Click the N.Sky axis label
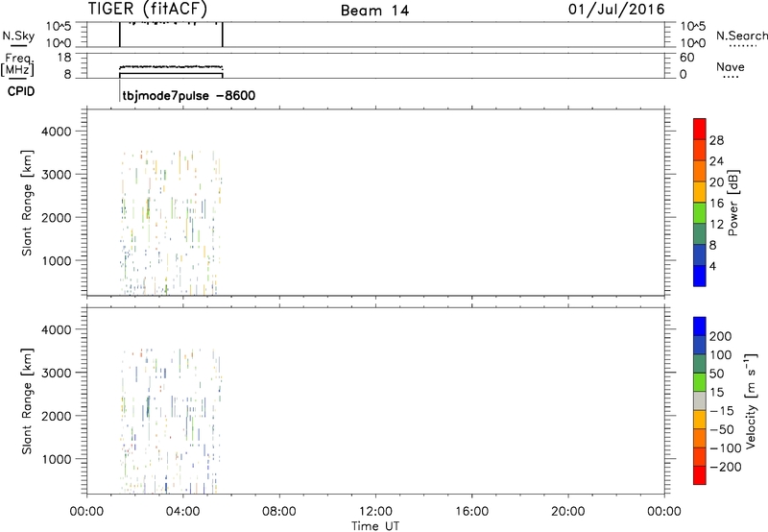Screen dimensions: 768x532 [x=18, y=36]
